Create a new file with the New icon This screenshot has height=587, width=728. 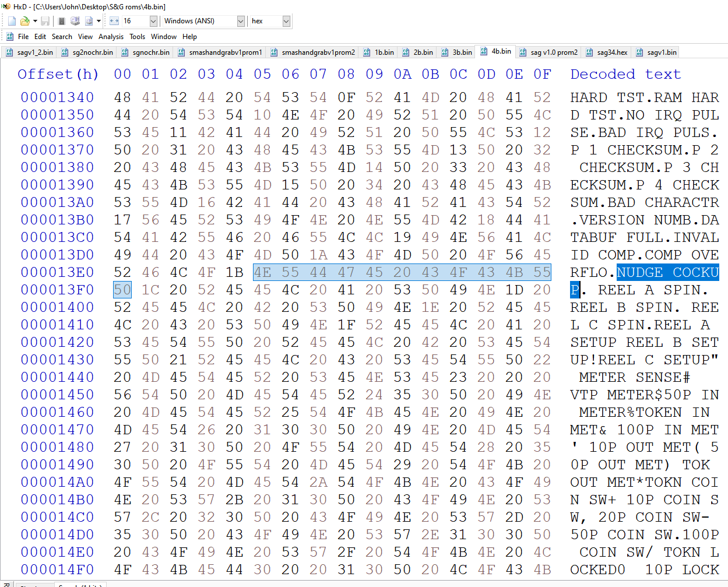12,21
